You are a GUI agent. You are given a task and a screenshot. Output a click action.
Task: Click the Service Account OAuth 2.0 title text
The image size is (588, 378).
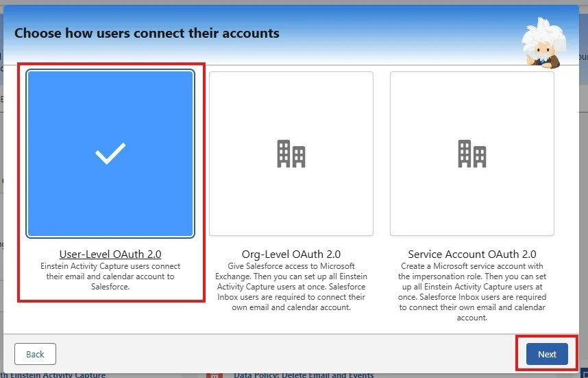(x=472, y=254)
